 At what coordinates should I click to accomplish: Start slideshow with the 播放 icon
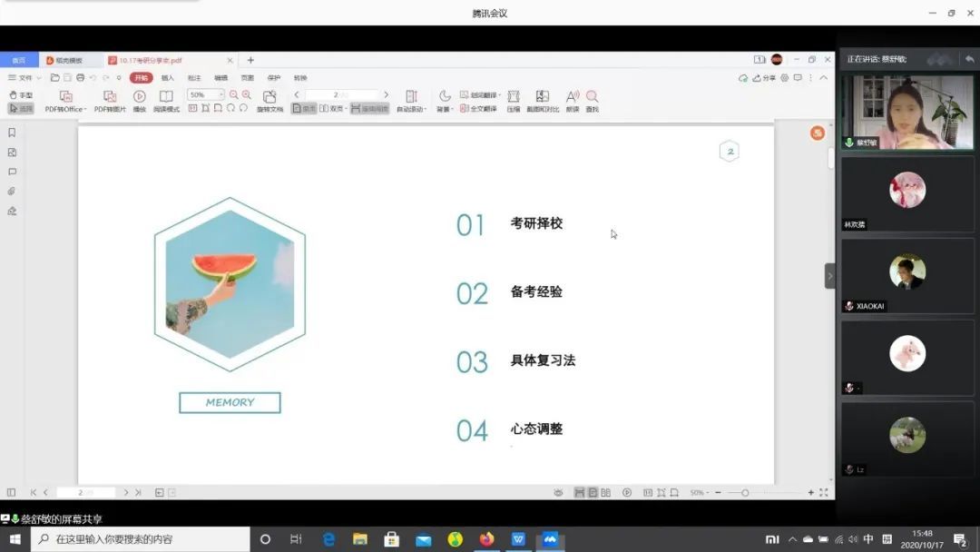pyautogui.click(x=139, y=96)
